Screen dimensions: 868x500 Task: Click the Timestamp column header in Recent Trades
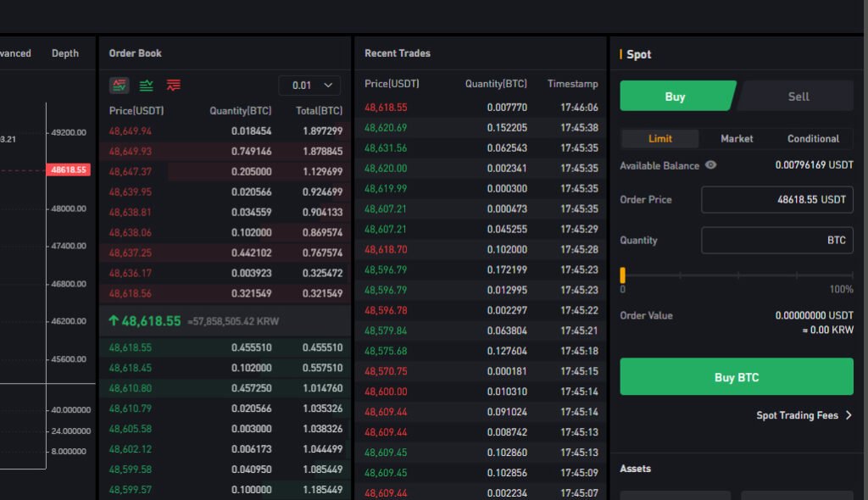coord(573,84)
